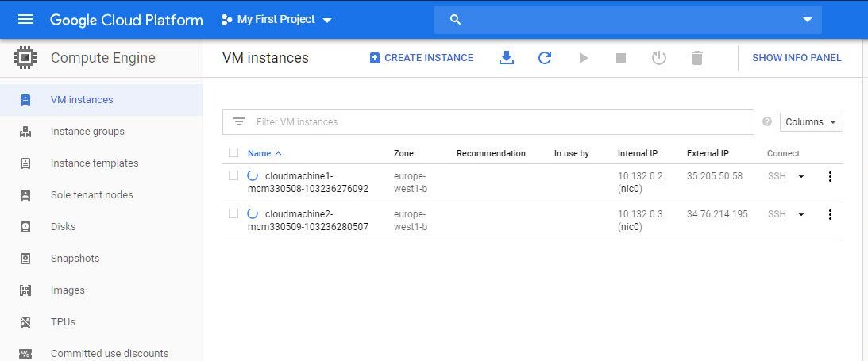The width and height of the screenshot is (868, 361).
Task: Click the Filter VM instances input field
Action: point(488,122)
